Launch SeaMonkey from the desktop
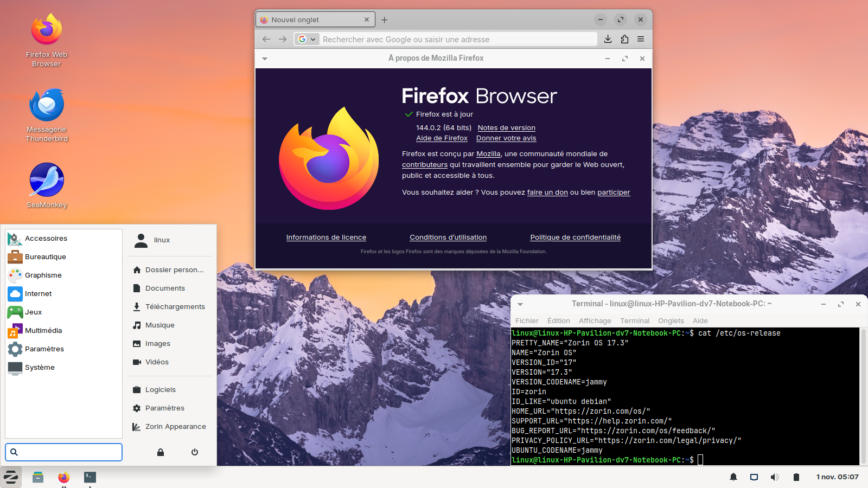This screenshot has height=488, width=868. (47, 180)
